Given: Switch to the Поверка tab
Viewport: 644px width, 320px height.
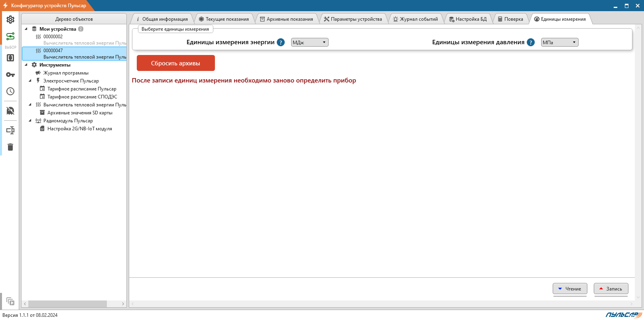Looking at the screenshot, I should [510, 19].
